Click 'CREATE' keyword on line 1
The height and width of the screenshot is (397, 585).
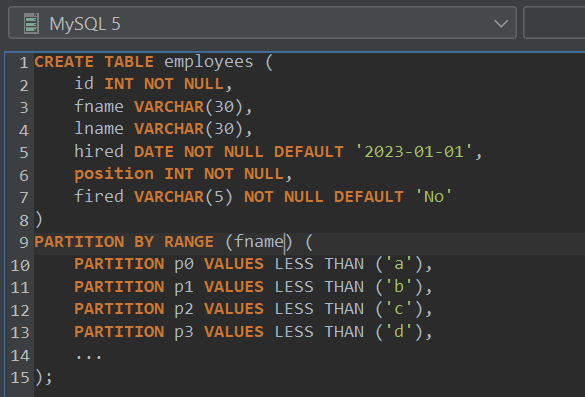(64, 62)
